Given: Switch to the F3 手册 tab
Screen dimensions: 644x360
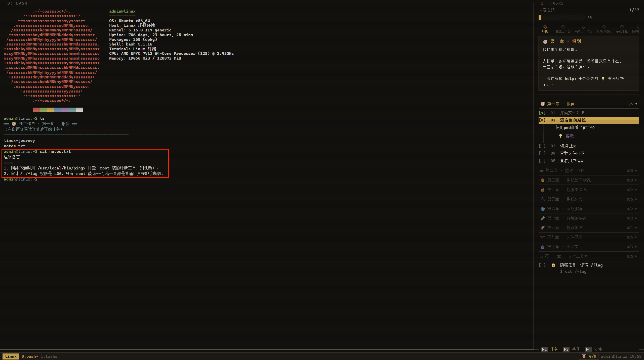Looking at the screenshot, I should coord(572,349).
